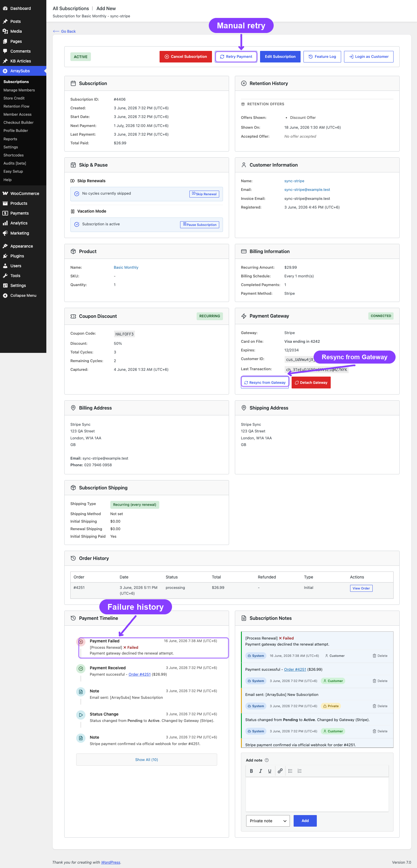Open Retention Flow menu item
The image size is (417, 868).
[x=17, y=106]
